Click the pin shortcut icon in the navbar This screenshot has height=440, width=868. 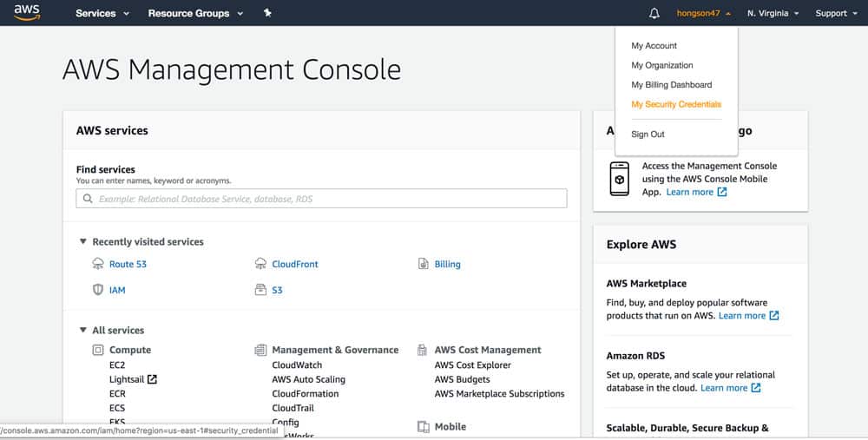[x=267, y=13]
